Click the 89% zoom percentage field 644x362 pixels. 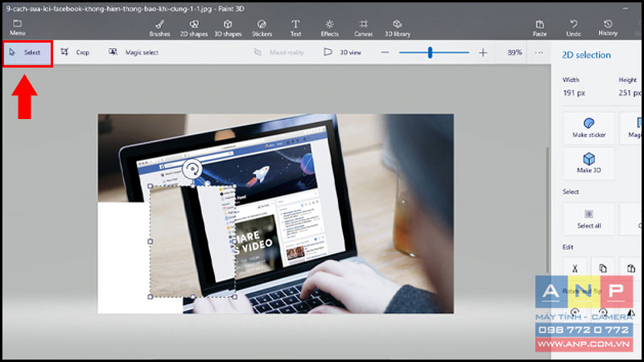[x=514, y=52]
